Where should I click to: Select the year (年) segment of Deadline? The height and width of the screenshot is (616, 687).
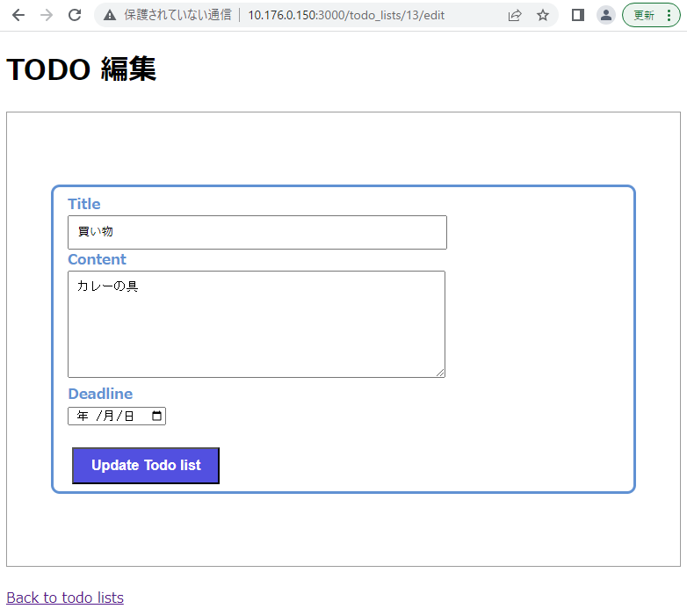[x=83, y=417]
